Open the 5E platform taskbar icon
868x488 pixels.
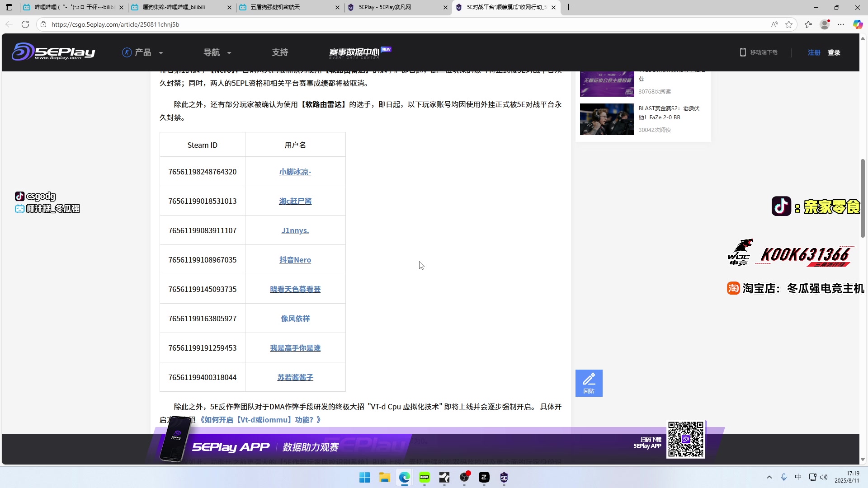pyautogui.click(x=504, y=477)
